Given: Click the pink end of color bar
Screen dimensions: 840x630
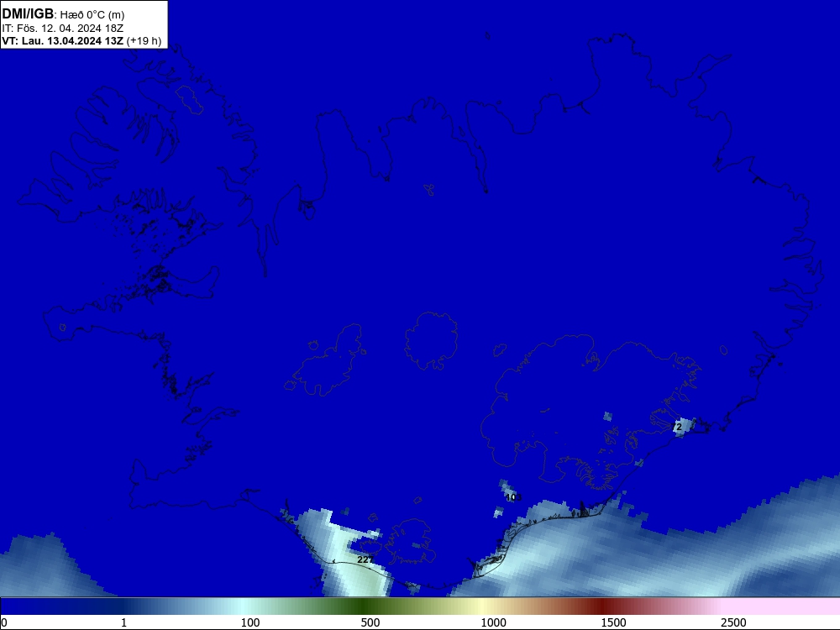Looking at the screenshot, I should click(782, 606).
